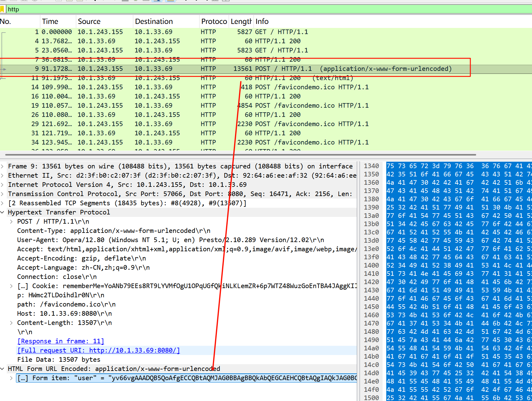Screen dimensions: 532x401
Task: Click the display filter bookmark icon
Action: click(2, 9)
